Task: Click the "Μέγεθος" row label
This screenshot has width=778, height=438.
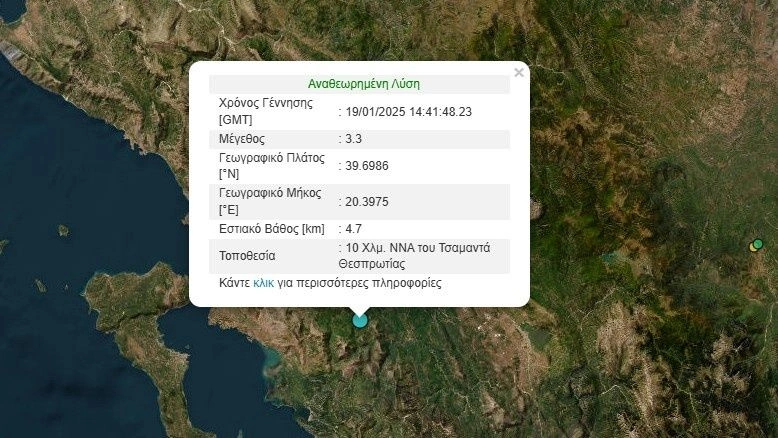Action: pyautogui.click(x=242, y=138)
